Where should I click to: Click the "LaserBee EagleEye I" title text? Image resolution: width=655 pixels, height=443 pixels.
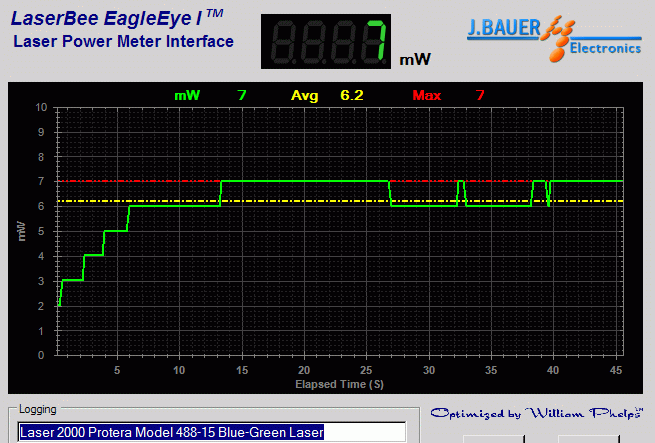[117, 18]
